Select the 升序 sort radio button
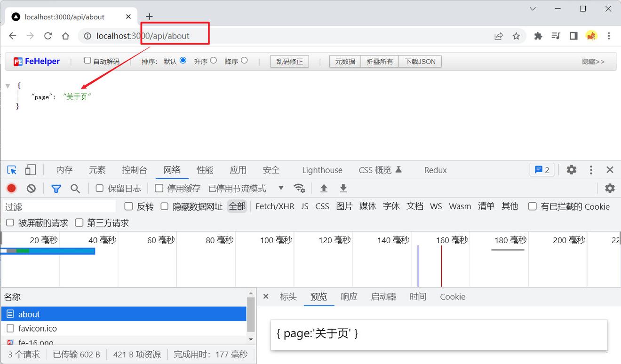The height and width of the screenshot is (364, 621). click(214, 60)
